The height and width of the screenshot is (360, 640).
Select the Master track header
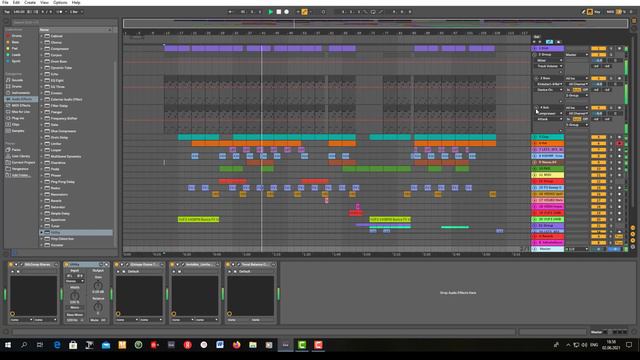547,249
